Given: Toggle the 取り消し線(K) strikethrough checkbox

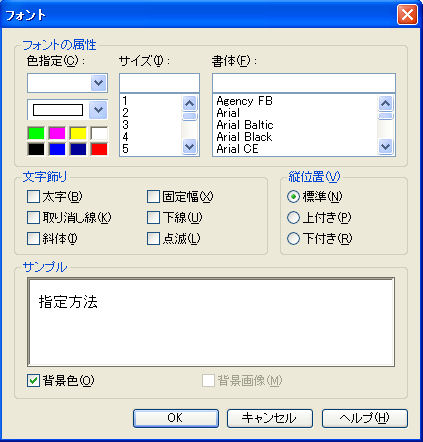Looking at the screenshot, I should (33, 218).
